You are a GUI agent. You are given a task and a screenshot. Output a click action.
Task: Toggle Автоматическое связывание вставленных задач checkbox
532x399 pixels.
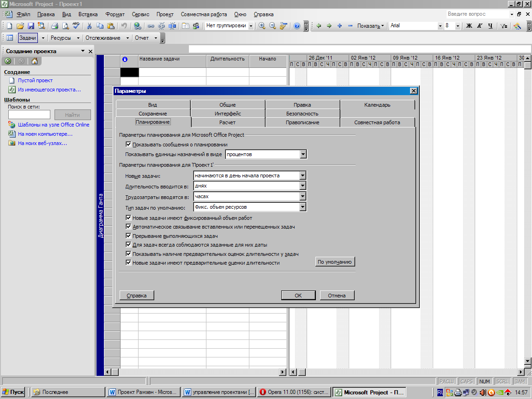pos(128,227)
